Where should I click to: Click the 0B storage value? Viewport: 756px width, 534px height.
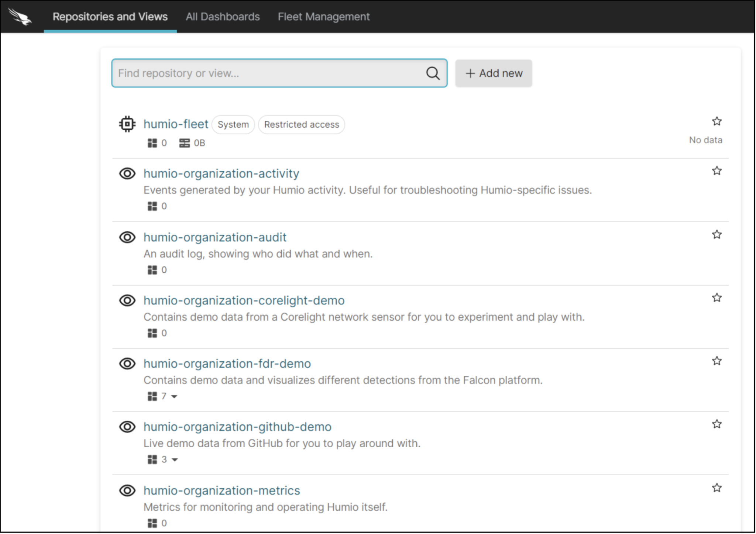click(x=199, y=143)
